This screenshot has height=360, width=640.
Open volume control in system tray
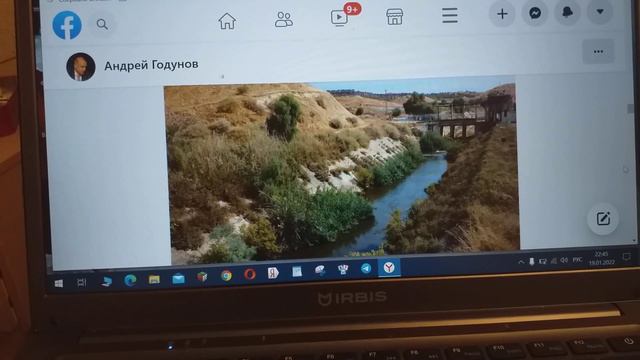[564, 260]
